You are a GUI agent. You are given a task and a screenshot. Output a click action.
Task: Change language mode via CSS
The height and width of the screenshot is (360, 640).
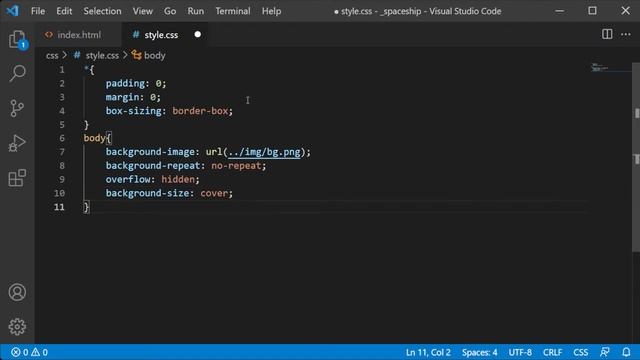[580, 352]
